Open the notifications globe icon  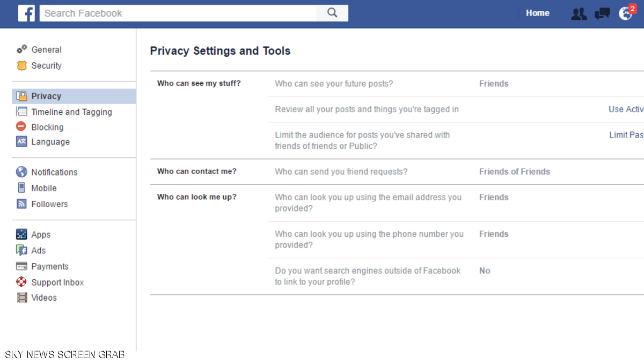pos(625,14)
